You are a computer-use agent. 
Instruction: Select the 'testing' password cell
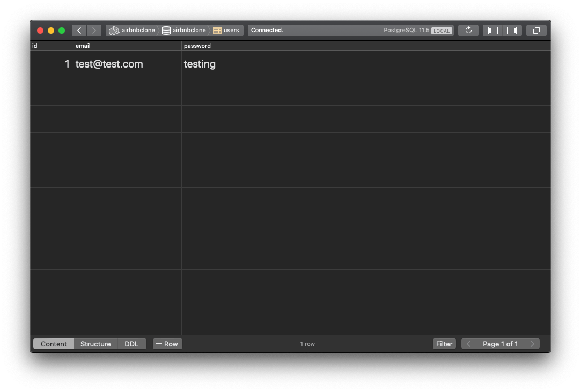(x=200, y=64)
